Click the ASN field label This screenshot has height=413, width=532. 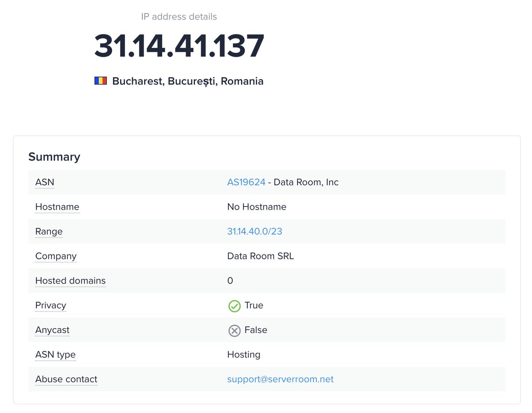coord(45,182)
